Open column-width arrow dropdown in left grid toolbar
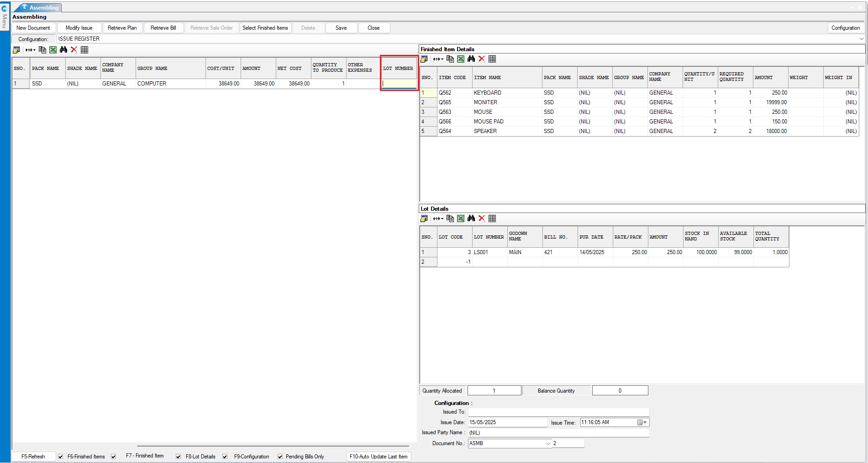 pos(31,50)
